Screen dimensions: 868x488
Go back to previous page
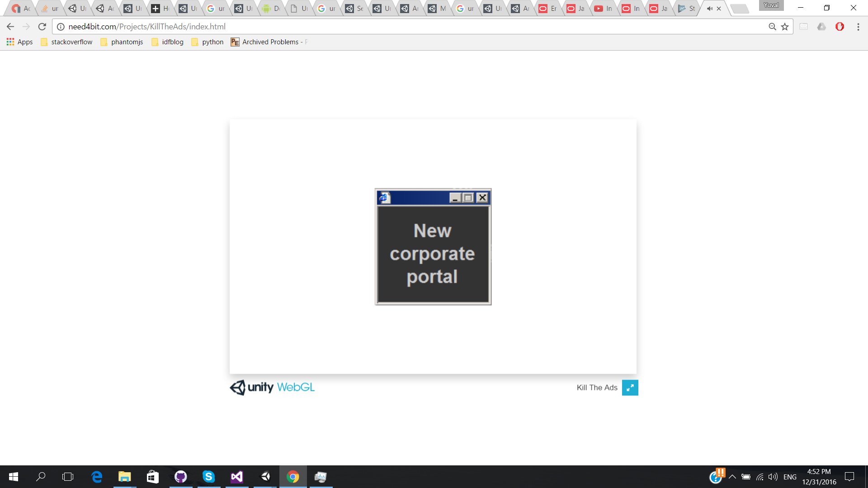point(10,27)
